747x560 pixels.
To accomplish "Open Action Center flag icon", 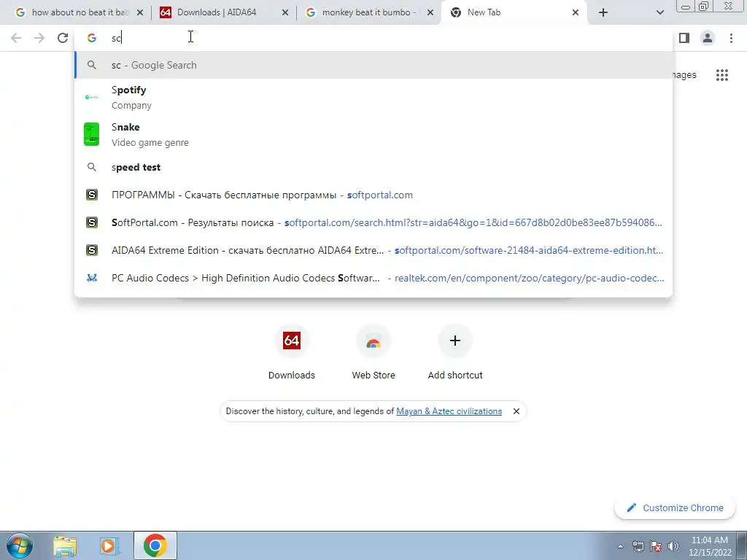I will pyautogui.click(x=656, y=546).
